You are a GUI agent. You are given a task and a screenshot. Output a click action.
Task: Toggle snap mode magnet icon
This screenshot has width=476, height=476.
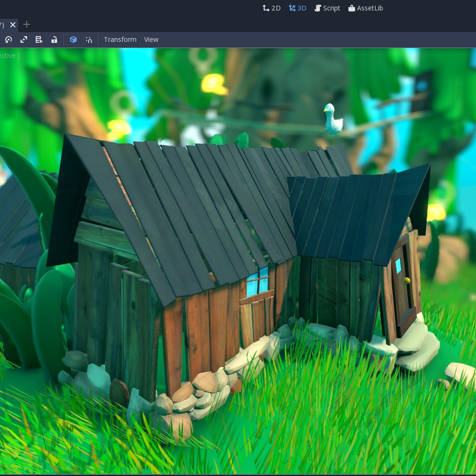pos(89,40)
